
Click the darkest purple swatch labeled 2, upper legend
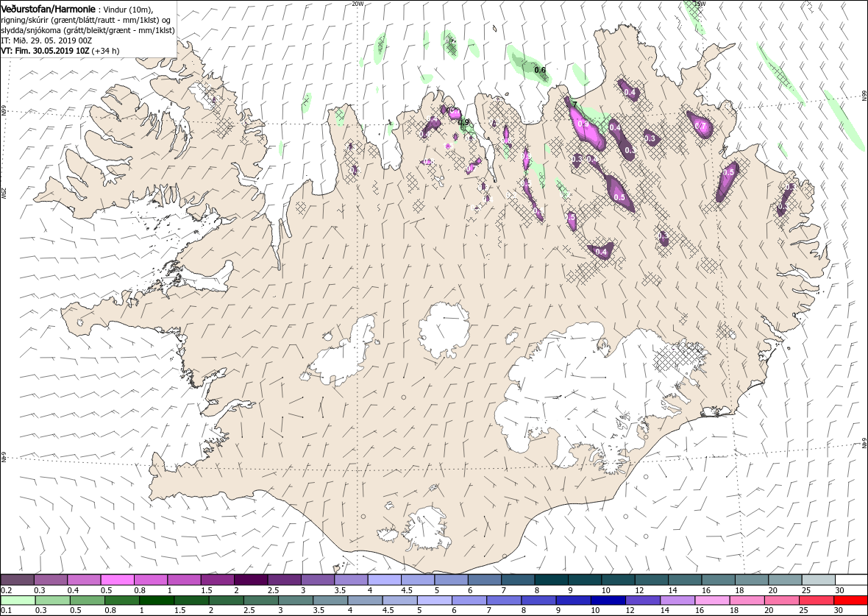(251, 579)
